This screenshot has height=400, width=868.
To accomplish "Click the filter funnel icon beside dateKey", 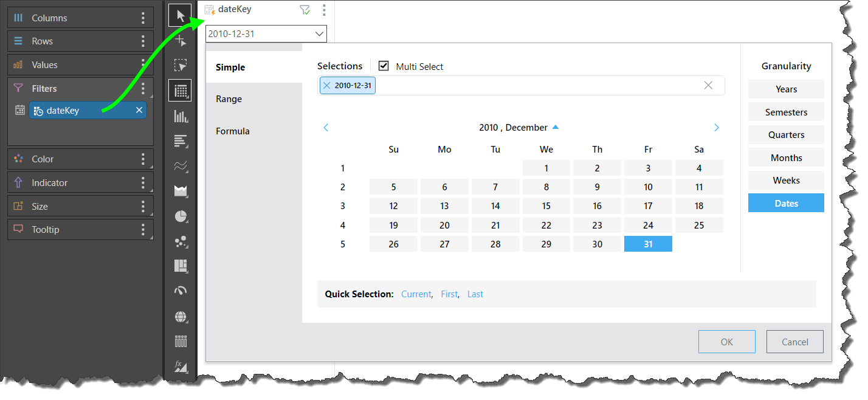I will click(x=305, y=10).
